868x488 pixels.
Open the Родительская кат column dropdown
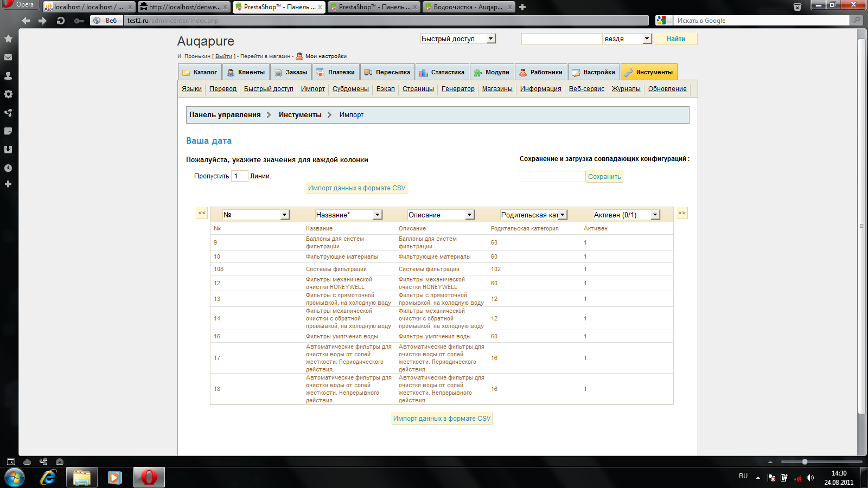point(534,215)
